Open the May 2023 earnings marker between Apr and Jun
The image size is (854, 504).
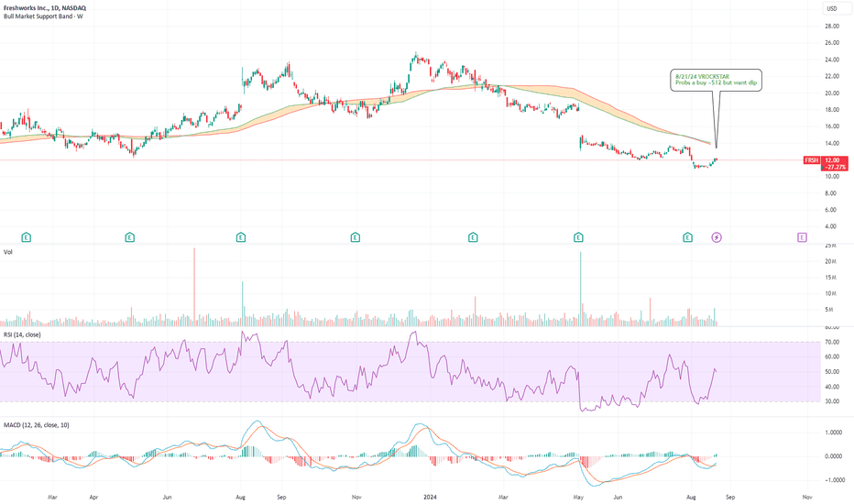(x=129, y=237)
